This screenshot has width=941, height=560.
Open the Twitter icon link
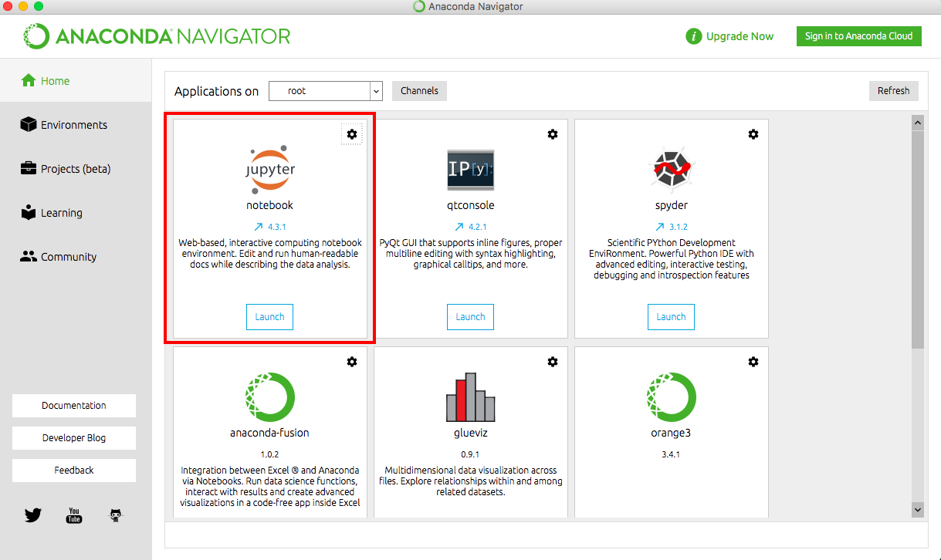33,515
